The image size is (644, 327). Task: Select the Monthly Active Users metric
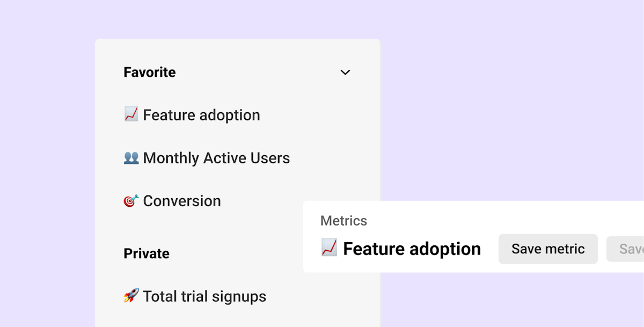(216, 158)
